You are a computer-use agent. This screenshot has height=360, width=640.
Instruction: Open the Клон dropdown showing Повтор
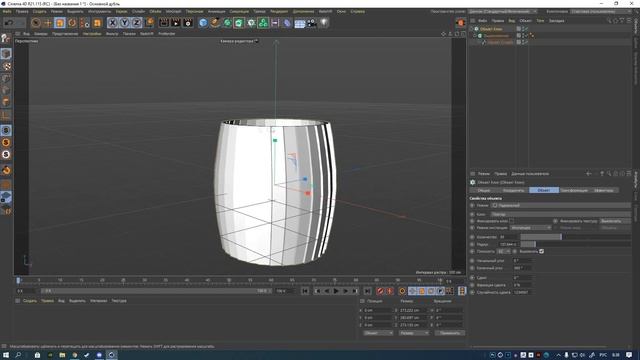click(561, 214)
